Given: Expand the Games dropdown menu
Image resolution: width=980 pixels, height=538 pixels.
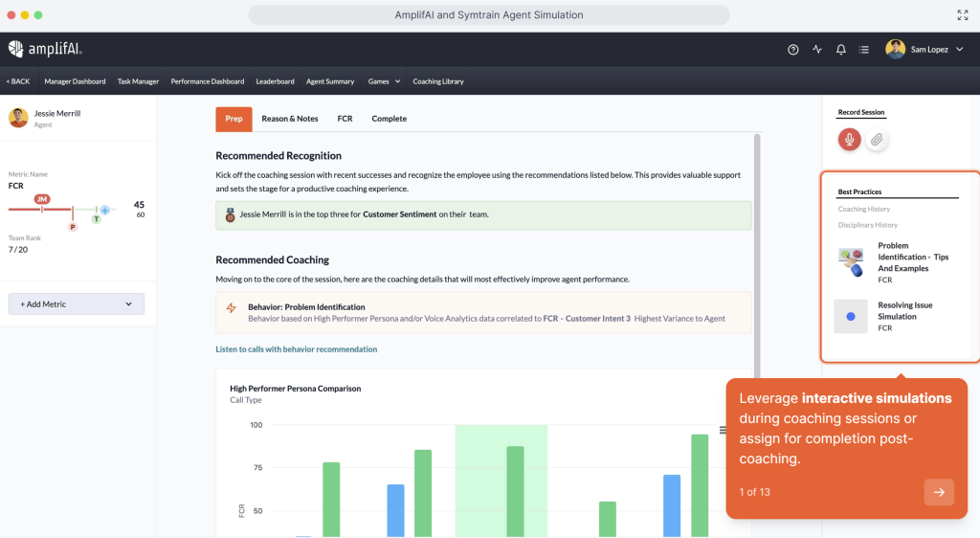Looking at the screenshot, I should pos(384,81).
